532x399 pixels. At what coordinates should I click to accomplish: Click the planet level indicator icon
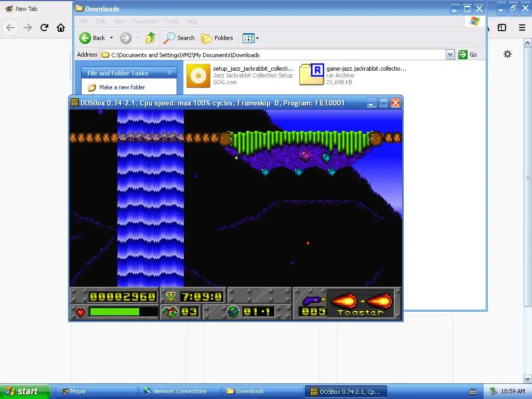coord(233,312)
